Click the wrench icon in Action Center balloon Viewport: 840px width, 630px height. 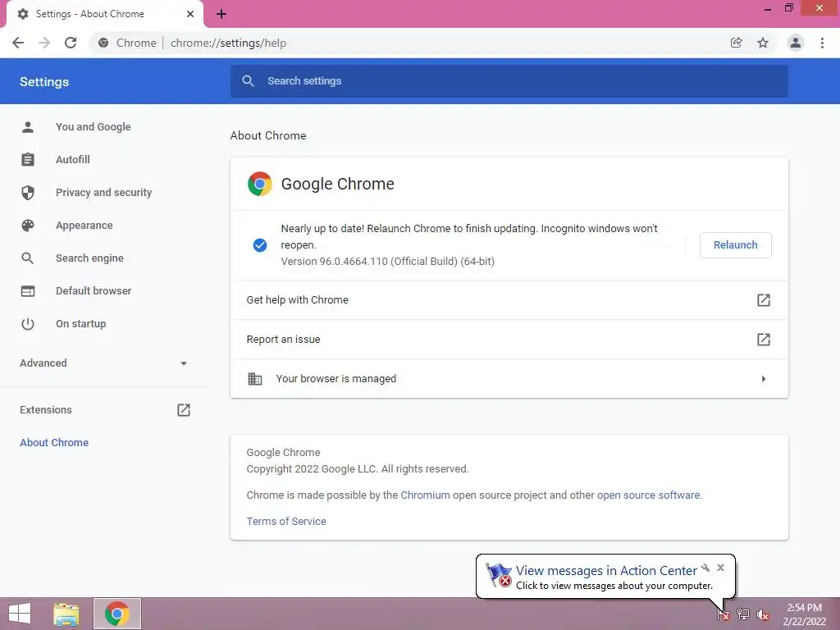[x=705, y=568]
